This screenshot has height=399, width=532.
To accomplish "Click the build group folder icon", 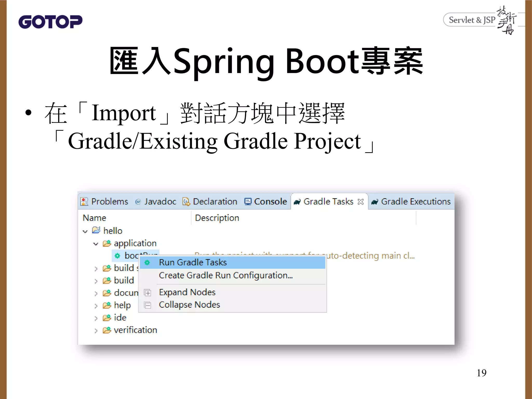I will tap(107, 281).
